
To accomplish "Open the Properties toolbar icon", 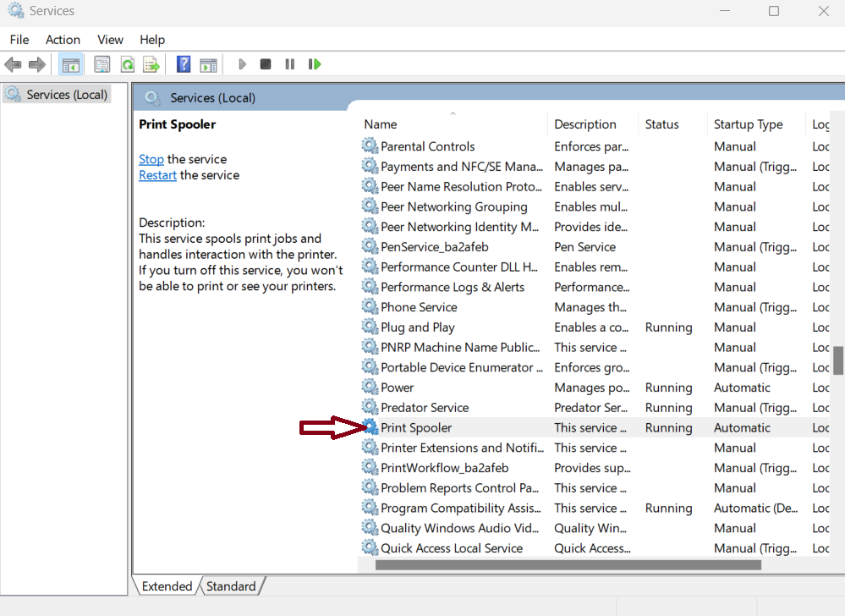I will point(102,64).
